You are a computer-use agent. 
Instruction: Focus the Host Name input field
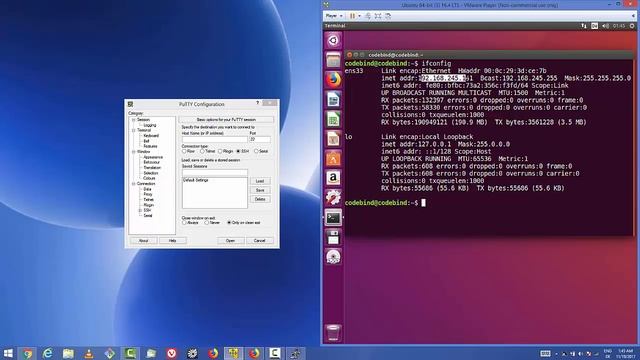tap(214, 140)
